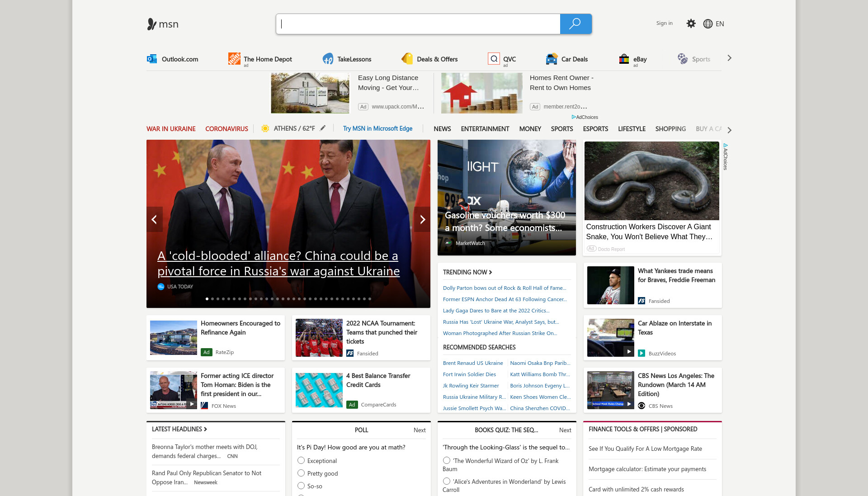This screenshot has width=868, height=496.
Task: Open Mortgage calculator: Estimate your payments link
Action: [647, 469]
